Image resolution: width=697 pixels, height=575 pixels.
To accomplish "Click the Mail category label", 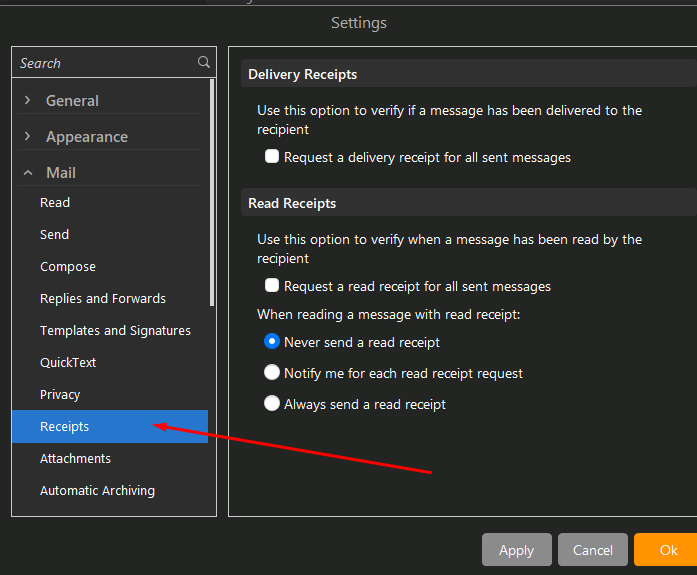I will point(61,172).
